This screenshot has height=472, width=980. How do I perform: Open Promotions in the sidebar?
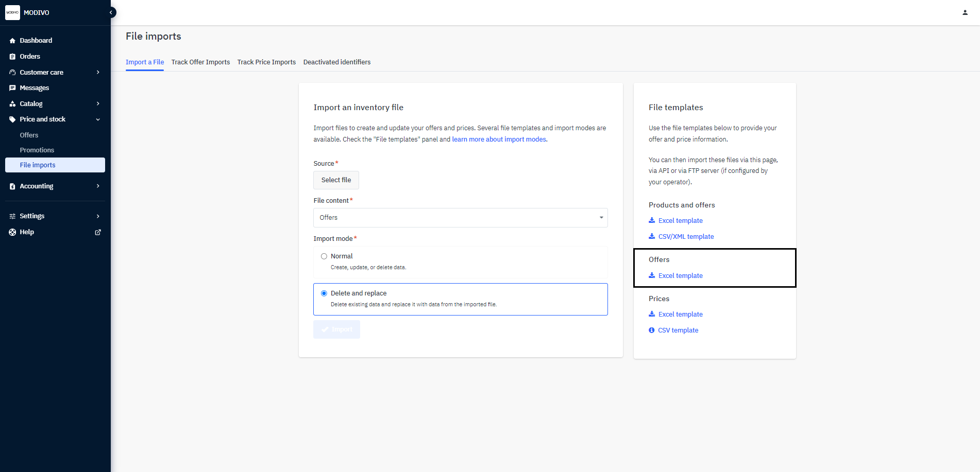click(37, 150)
